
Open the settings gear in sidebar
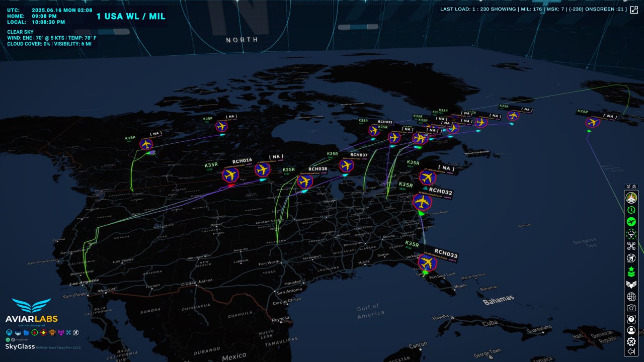[631, 341]
